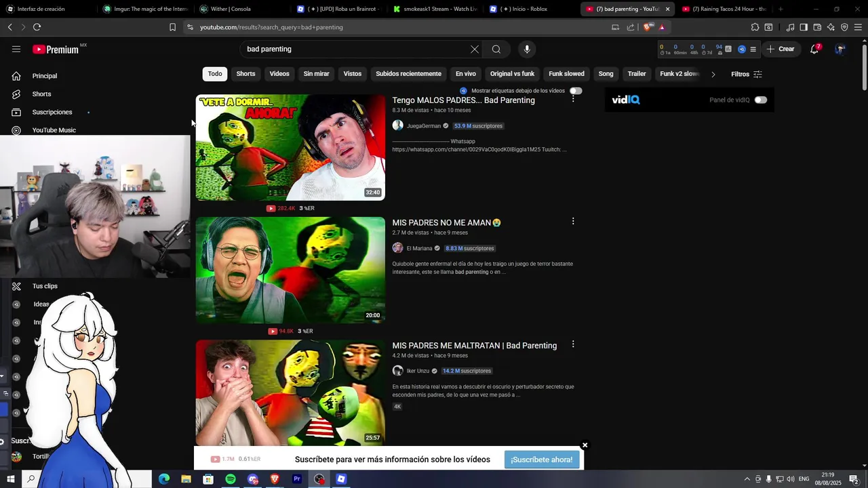Click the Brave Shields lion icon
The image size is (868, 488).
click(x=648, y=27)
